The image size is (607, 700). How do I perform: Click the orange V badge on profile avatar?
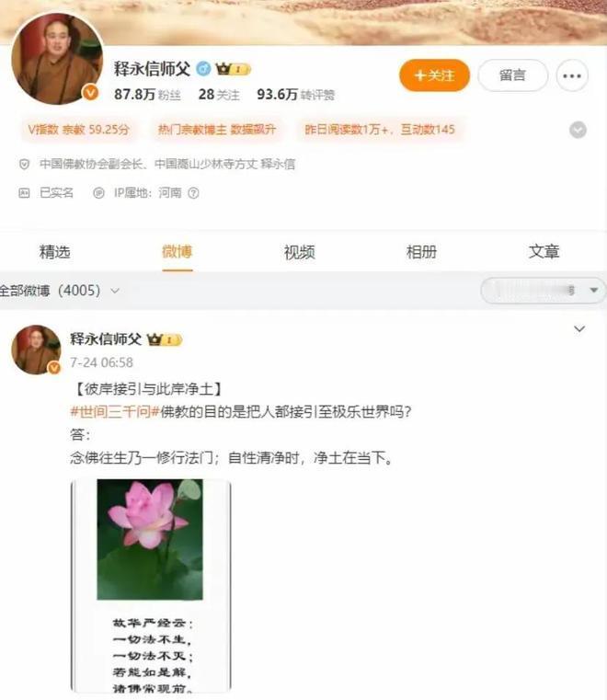tap(91, 92)
